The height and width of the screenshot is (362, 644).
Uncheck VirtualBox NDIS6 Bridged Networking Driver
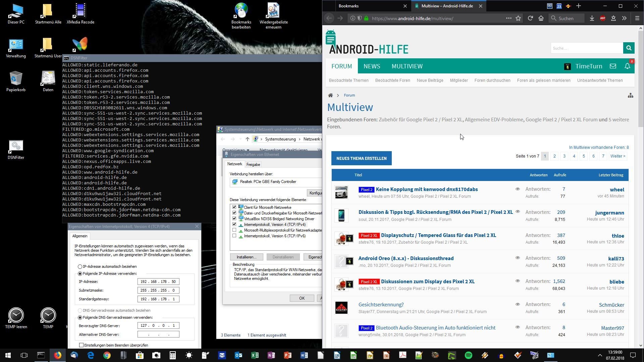(x=234, y=219)
